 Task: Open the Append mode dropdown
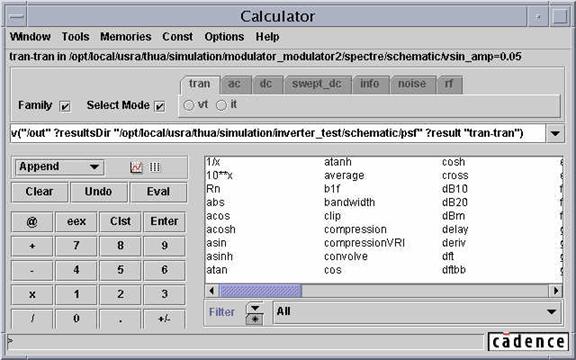coord(60,167)
